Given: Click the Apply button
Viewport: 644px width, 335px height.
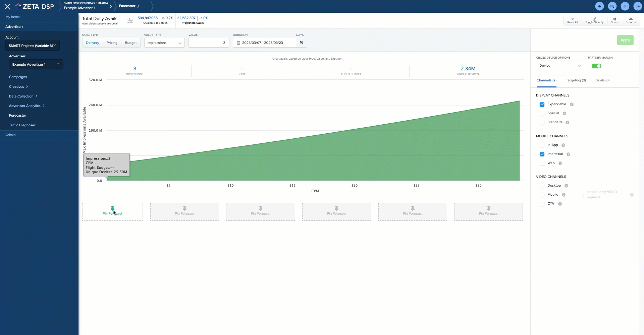Looking at the screenshot, I should coord(625,40).
